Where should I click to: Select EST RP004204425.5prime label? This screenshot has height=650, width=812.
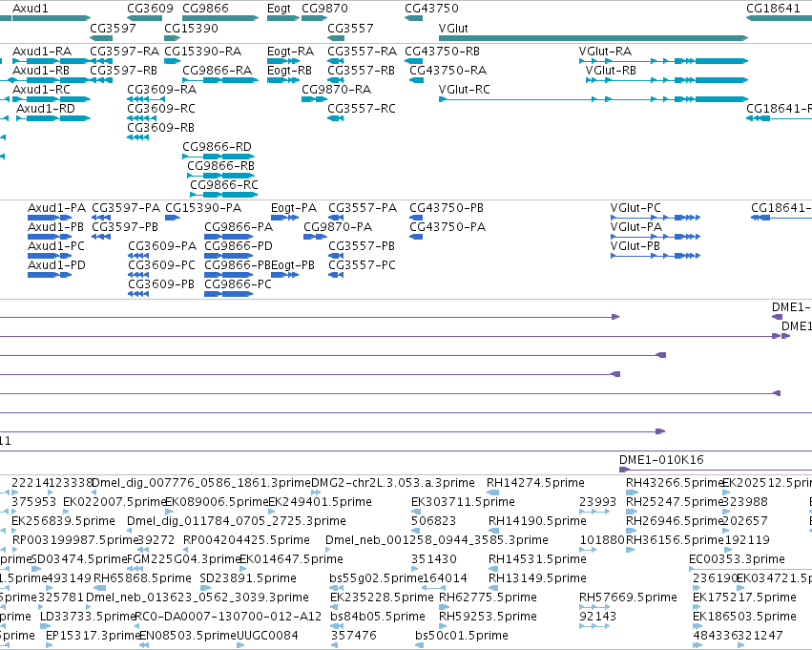[x=246, y=541]
